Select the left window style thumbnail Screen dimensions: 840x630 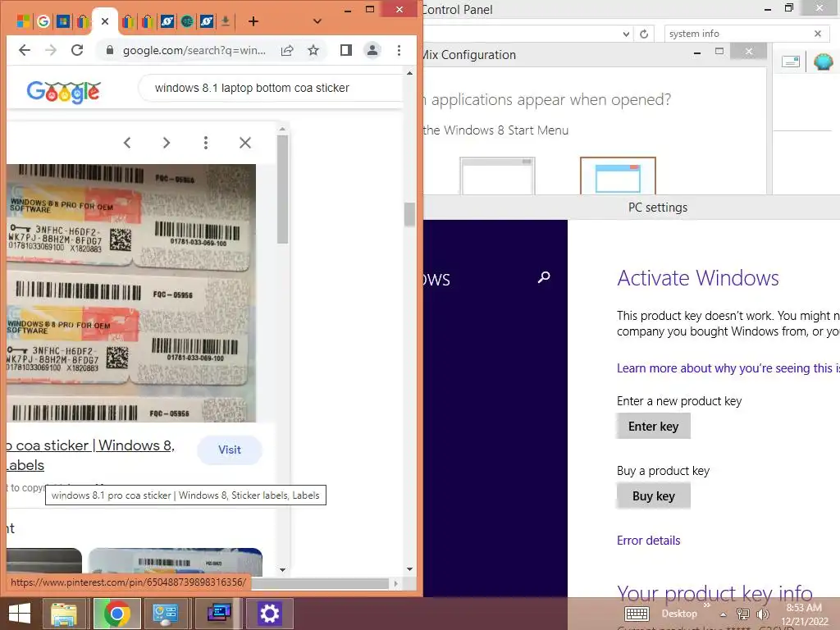pyautogui.click(x=498, y=176)
